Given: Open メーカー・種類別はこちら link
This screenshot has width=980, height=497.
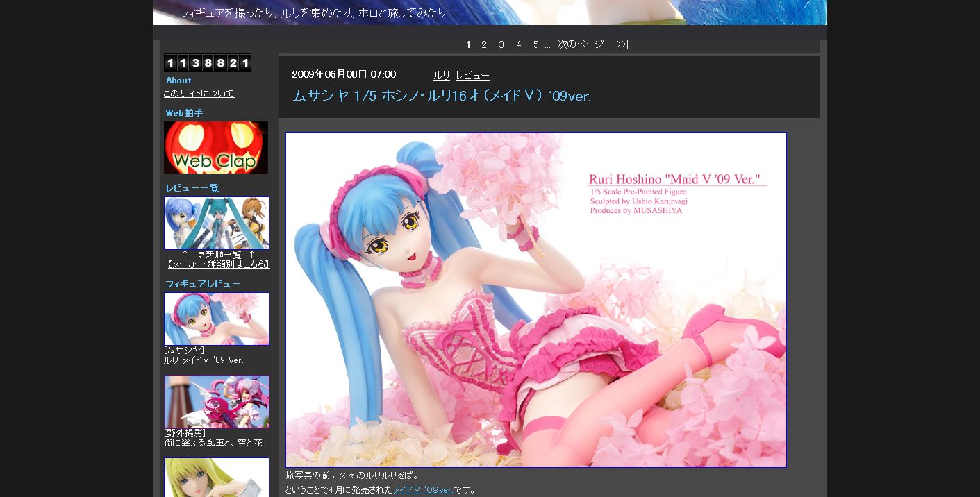Looking at the screenshot, I should pos(218,264).
